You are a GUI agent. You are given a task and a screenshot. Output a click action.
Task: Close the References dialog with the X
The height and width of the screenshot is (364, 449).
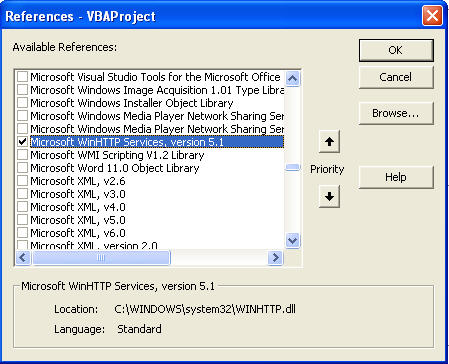pyautogui.click(x=432, y=16)
